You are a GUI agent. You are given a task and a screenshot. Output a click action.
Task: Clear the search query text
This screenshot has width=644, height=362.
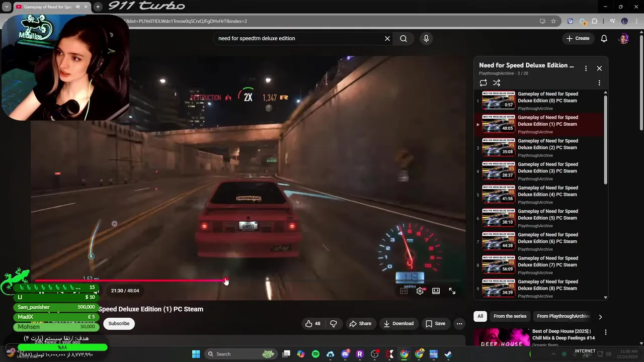387,39
